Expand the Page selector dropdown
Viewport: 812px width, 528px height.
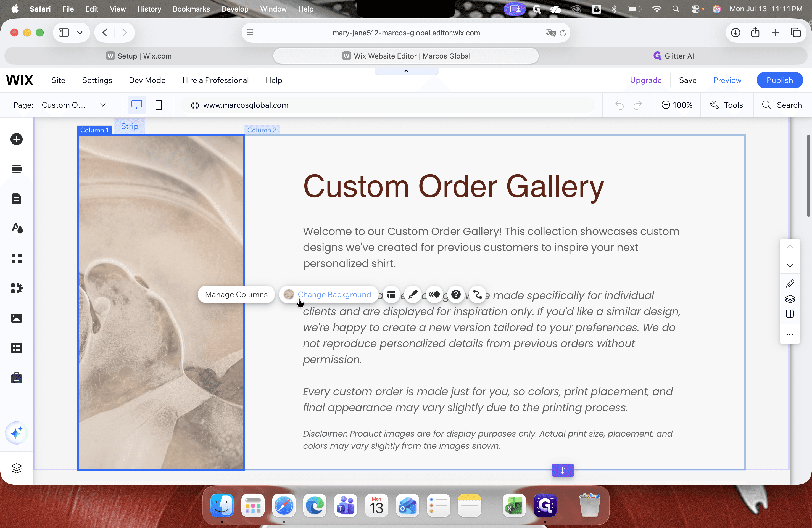point(103,105)
